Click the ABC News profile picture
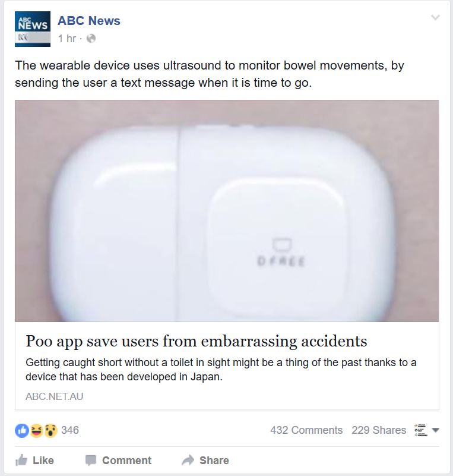 33,29
